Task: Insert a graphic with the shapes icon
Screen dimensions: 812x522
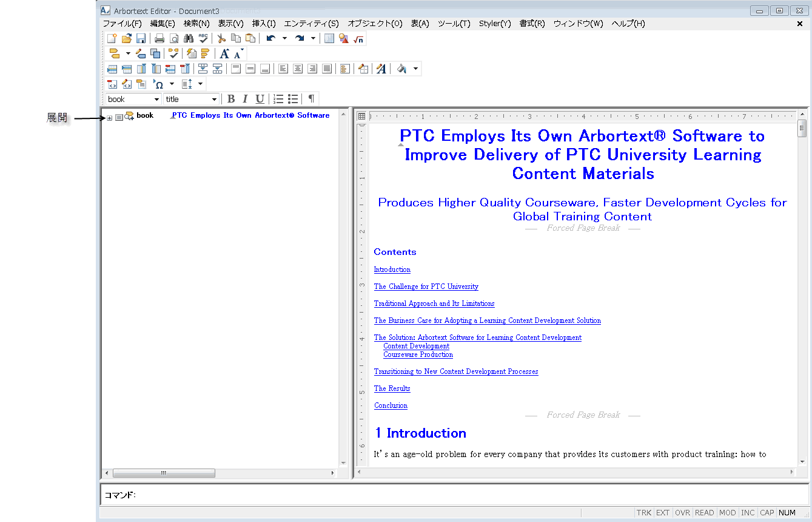Action: 344,39
